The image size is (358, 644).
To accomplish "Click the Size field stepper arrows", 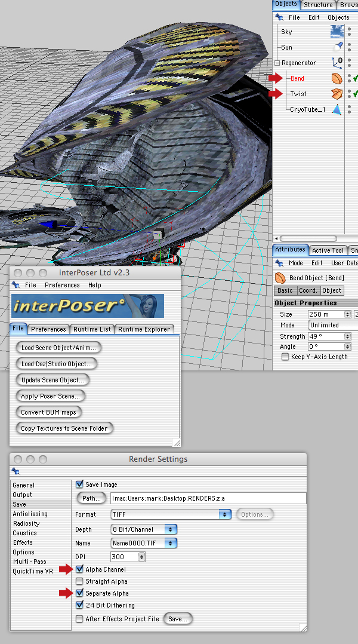I will (348, 314).
